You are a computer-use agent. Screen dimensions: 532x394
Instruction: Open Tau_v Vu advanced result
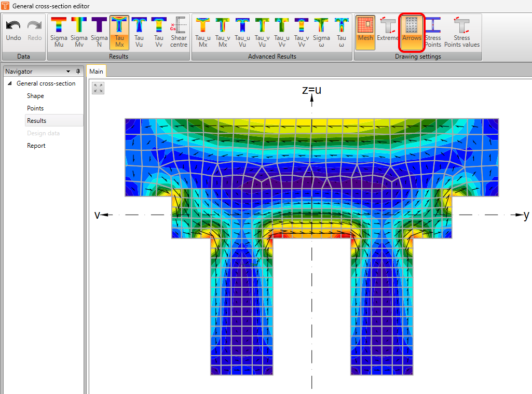coord(262,32)
